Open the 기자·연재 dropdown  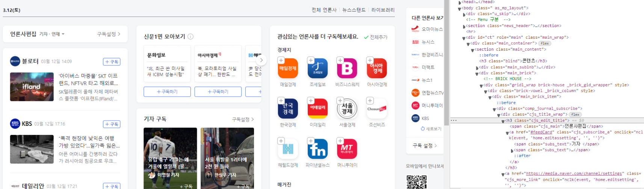[x=52, y=34]
